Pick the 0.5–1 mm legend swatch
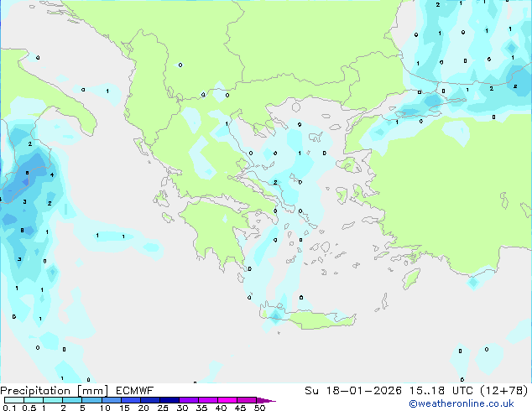 34,400
